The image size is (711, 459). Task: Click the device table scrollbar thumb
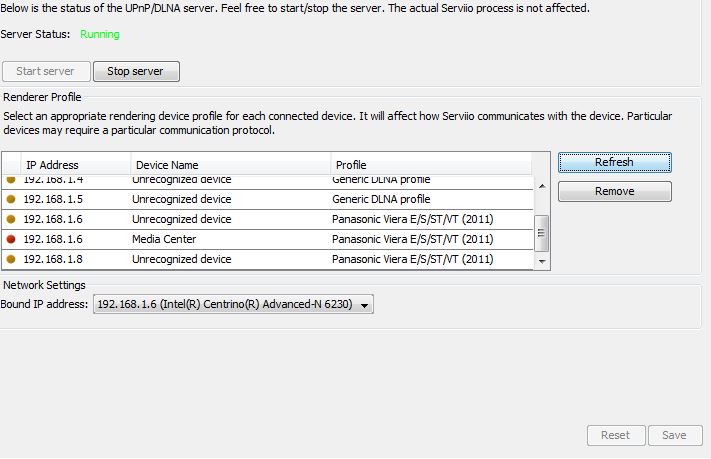tap(543, 232)
